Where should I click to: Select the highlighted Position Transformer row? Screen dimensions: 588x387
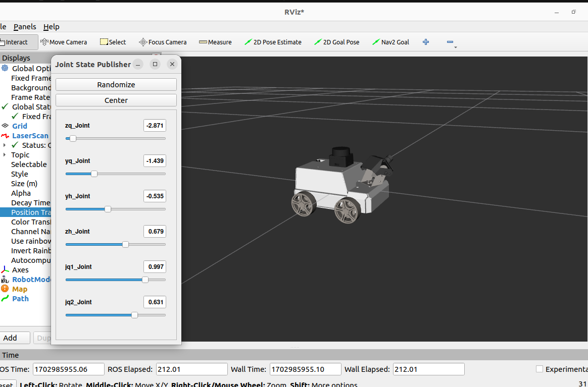coord(25,212)
